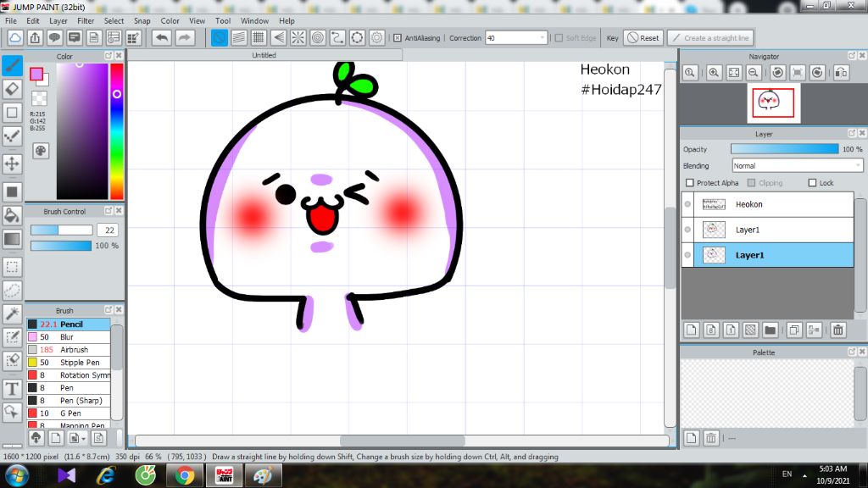Viewport: 868px width, 488px height.
Task: Open the color palette circle icon
Action: point(41,151)
